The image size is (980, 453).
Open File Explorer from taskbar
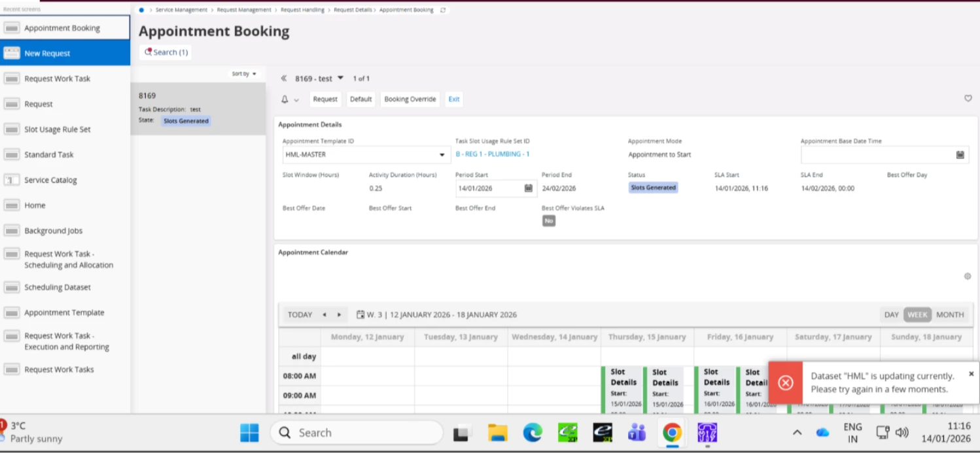pos(498,433)
